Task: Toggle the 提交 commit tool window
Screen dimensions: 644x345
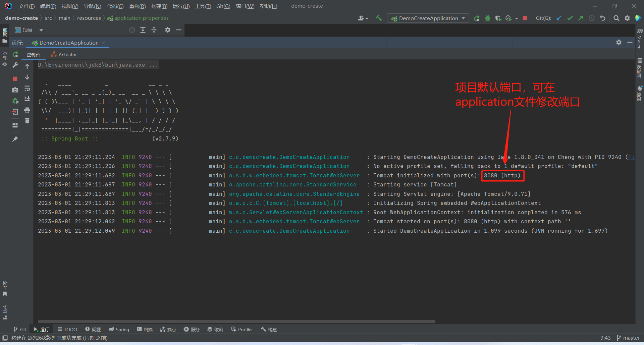Action: [5, 59]
